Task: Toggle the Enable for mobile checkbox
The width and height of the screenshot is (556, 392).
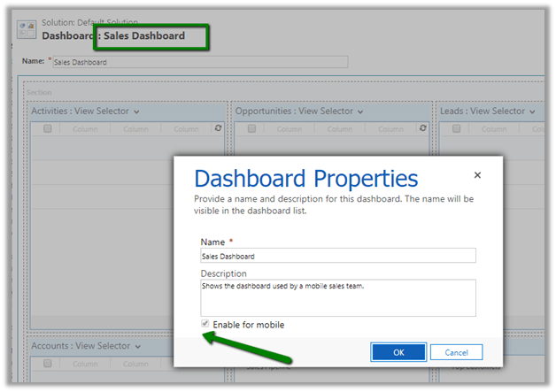Action: pos(206,325)
